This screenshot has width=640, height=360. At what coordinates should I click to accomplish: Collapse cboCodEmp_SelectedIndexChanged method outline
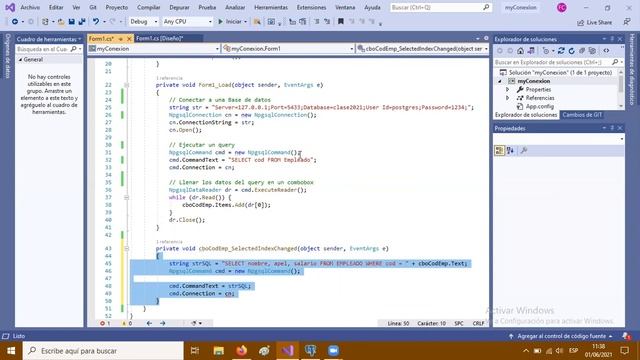(x=127, y=249)
